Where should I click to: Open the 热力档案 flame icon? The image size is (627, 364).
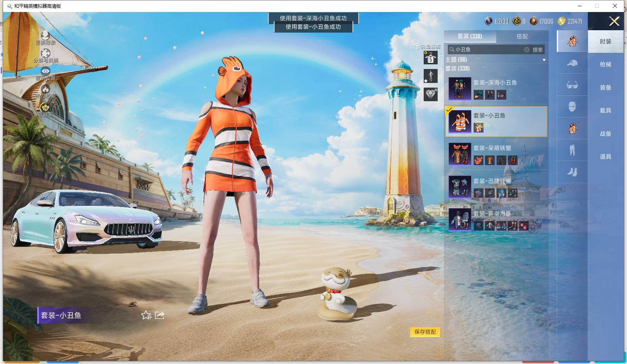45,89
